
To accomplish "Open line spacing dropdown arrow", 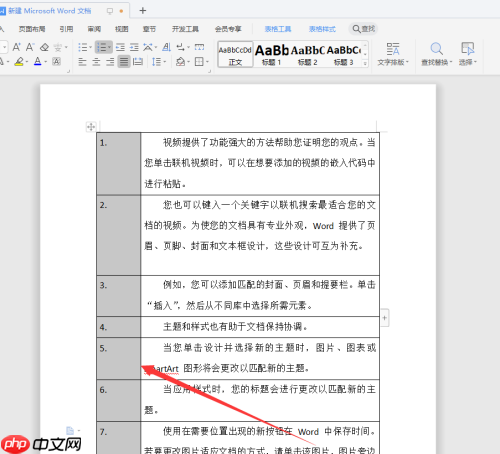I will coord(164,62).
